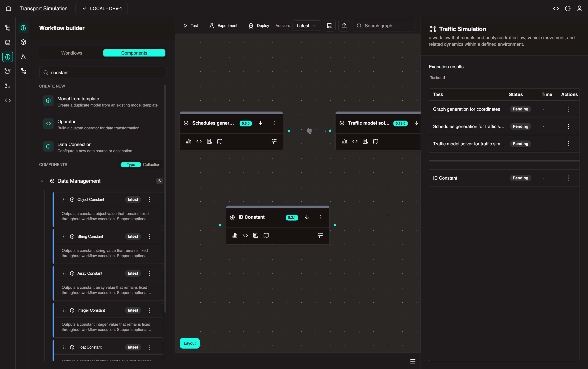Click the upload export icon in toolbar
Image resolution: width=588 pixels, height=369 pixels.
click(344, 26)
